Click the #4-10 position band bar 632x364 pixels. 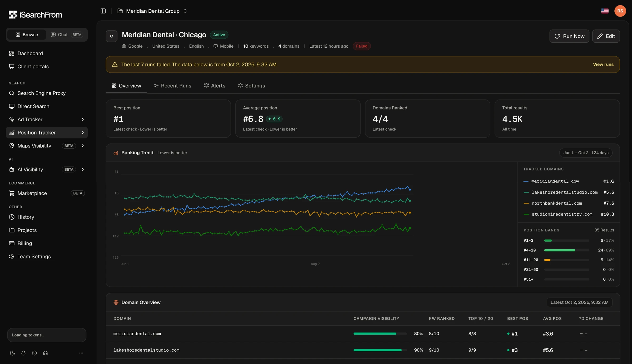pos(566,250)
